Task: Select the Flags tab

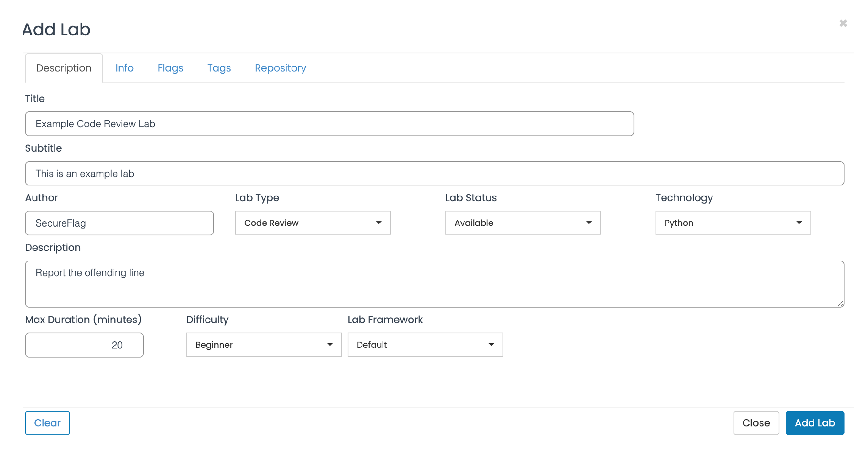Action: tap(170, 68)
